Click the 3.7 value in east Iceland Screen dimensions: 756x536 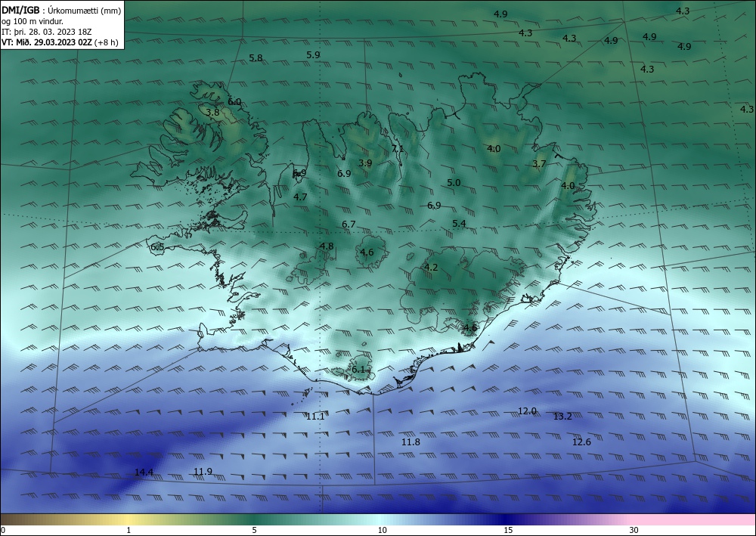click(x=539, y=164)
